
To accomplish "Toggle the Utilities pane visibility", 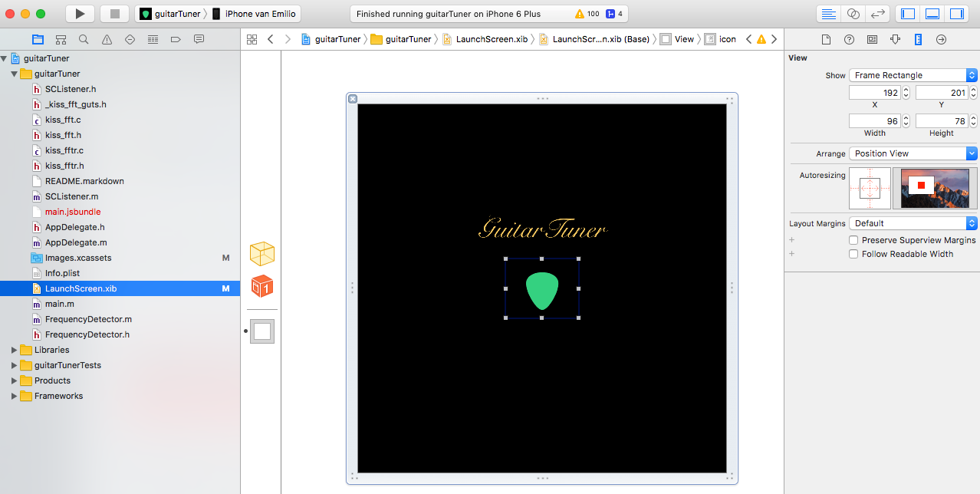I will [957, 14].
